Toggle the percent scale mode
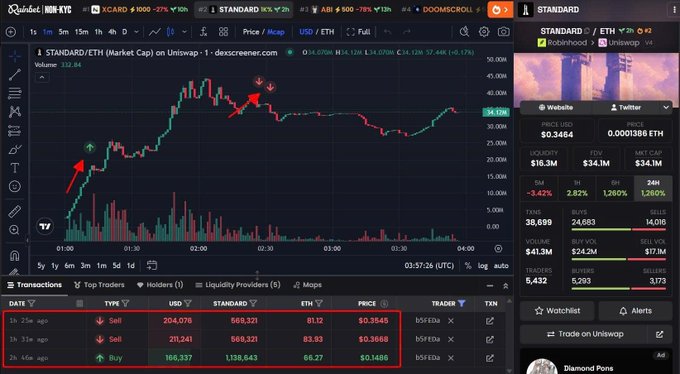This screenshot has height=374, width=680. click(x=468, y=266)
